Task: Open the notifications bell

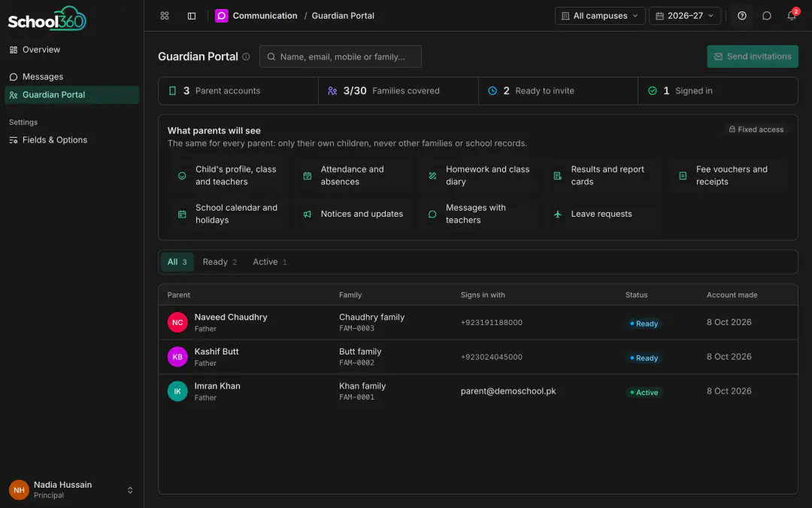Action: tap(792, 16)
